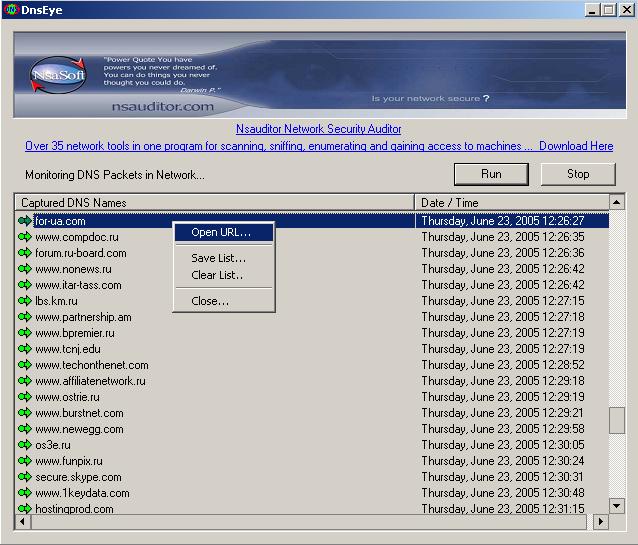
Task: Click the green arrow icon beside www.compdoc.ru
Action: pyautogui.click(x=25, y=236)
